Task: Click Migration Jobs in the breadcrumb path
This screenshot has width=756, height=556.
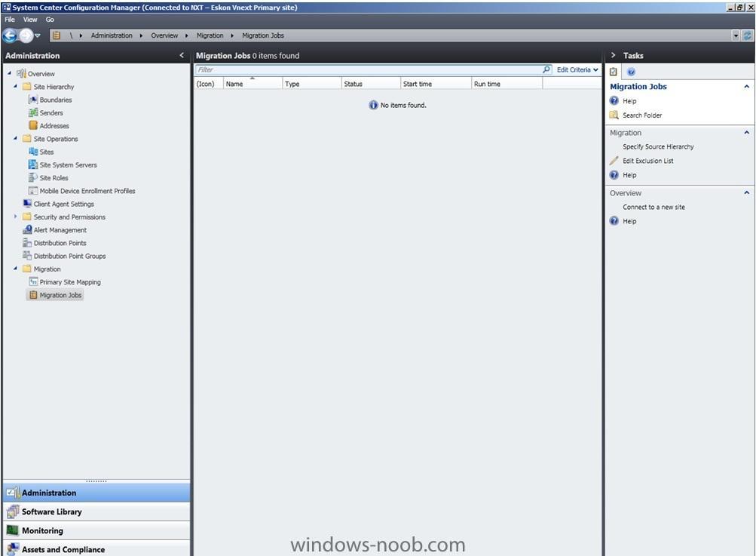Action: pos(263,35)
